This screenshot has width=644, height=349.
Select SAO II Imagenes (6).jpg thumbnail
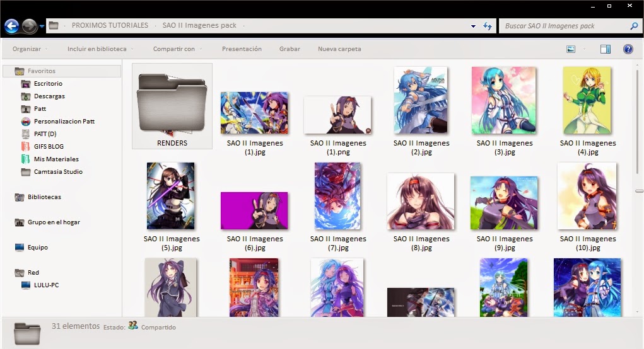click(x=254, y=211)
